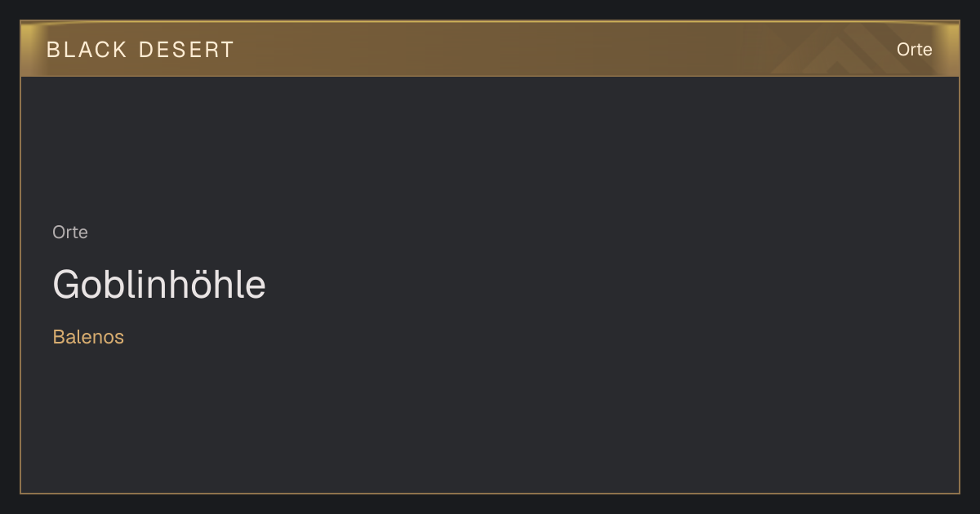Click the dark outer margin beneath the card
This screenshot has width=980, height=514.
pyautogui.click(x=490, y=504)
